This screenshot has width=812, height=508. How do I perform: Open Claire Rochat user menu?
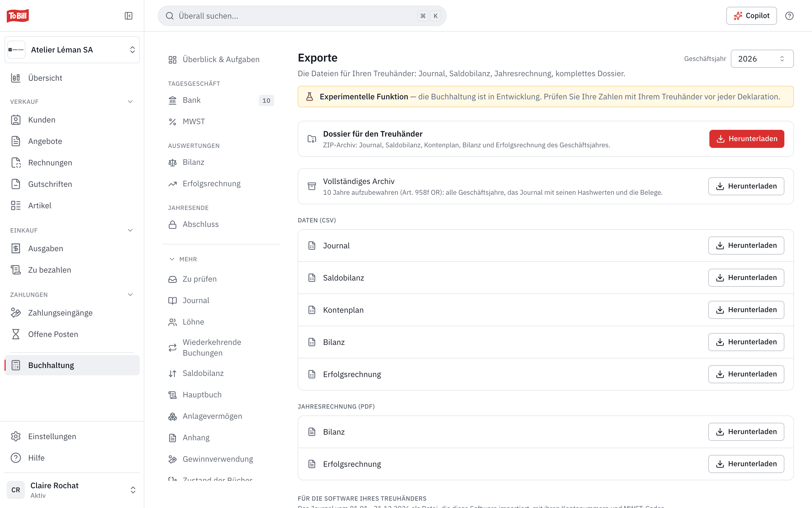pos(72,490)
